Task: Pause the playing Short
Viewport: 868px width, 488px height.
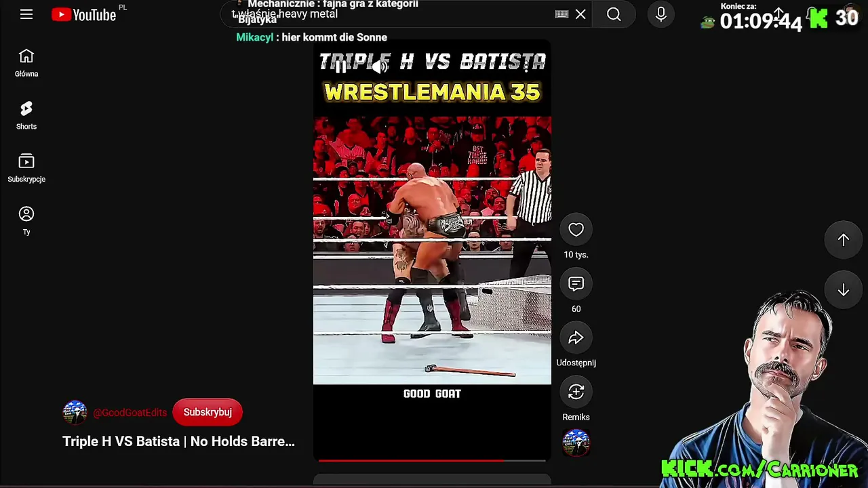Action: pos(341,66)
